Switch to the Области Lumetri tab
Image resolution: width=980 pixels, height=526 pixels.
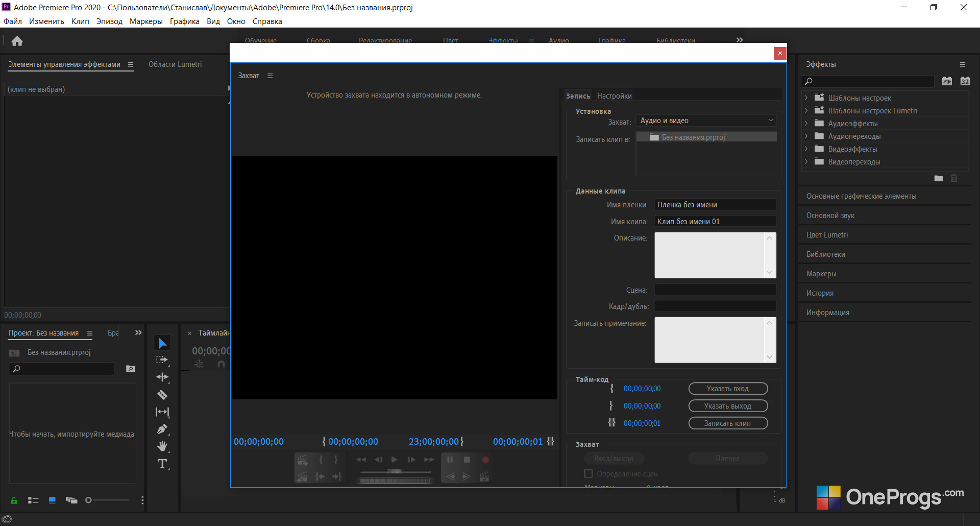[175, 64]
